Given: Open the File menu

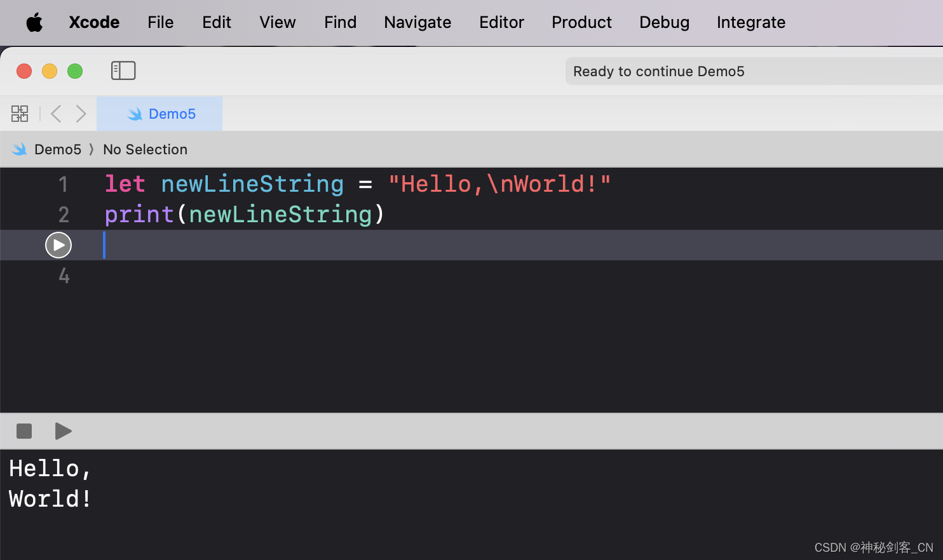Looking at the screenshot, I should click(x=160, y=22).
